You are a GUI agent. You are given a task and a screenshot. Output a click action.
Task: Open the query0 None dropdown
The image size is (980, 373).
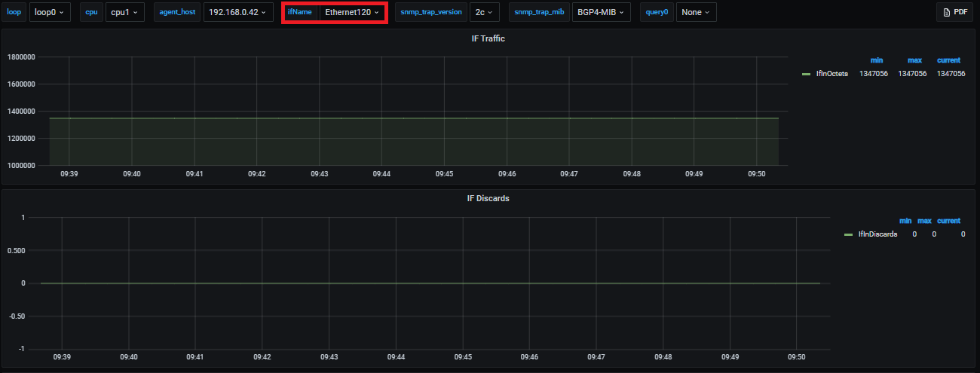[696, 12]
